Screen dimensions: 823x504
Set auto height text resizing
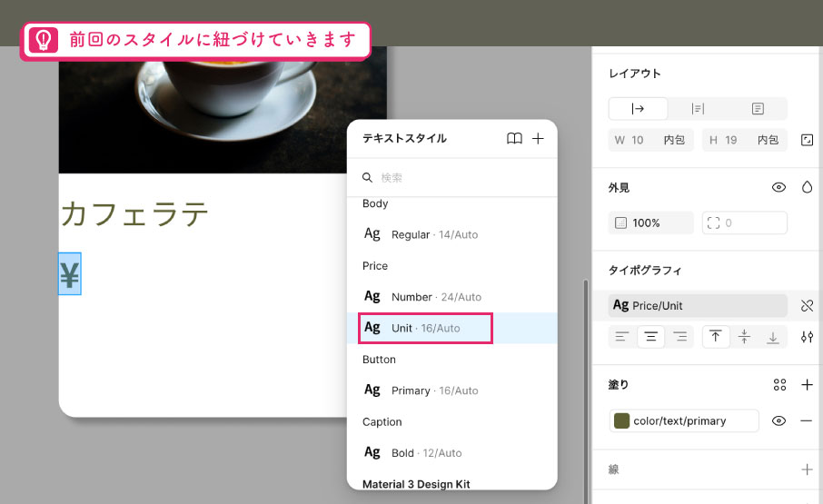tap(698, 109)
